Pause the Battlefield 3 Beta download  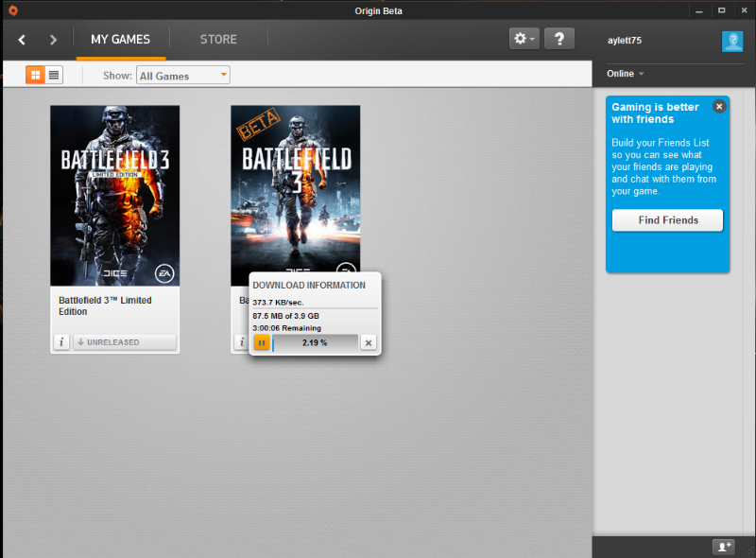(262, 342)
